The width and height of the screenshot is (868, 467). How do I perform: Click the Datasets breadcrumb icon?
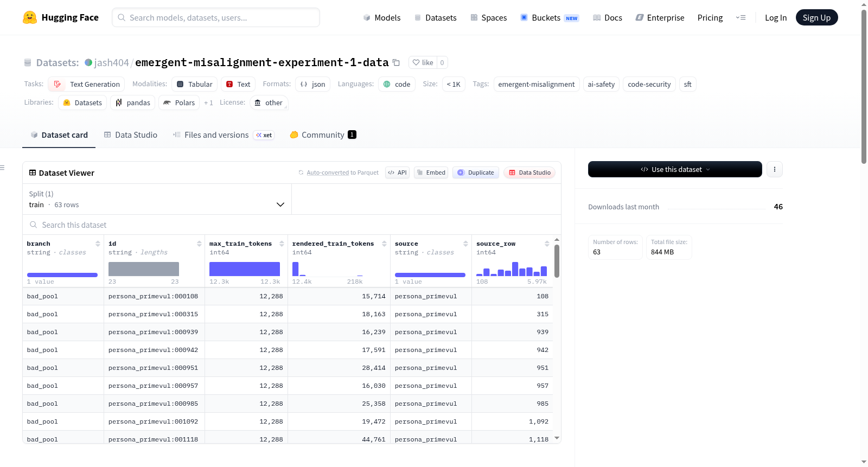point(28,62)
